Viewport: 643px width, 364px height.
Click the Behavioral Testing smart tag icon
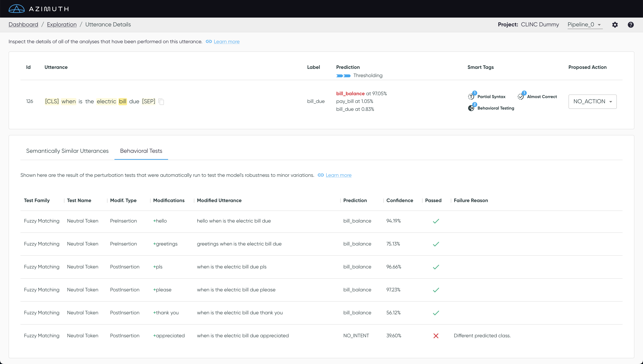[x=471, y=108]
